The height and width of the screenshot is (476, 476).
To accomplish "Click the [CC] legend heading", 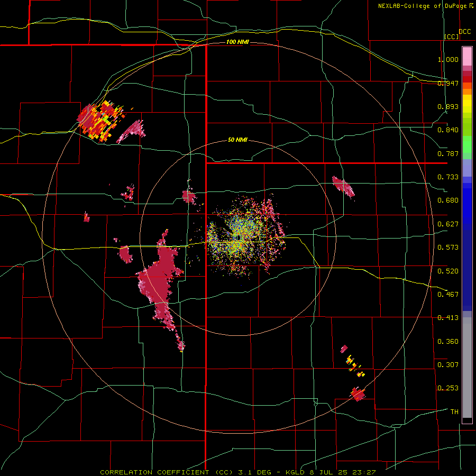I will point(452,36).
